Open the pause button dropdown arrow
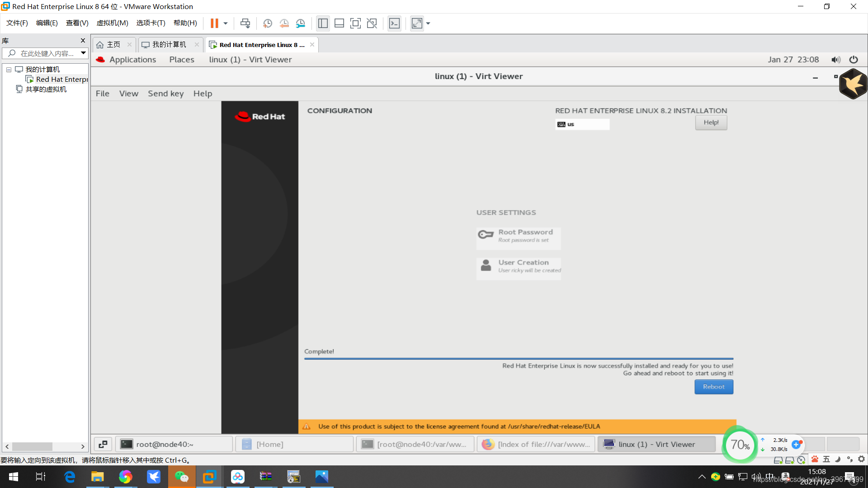 coord(226,23)
